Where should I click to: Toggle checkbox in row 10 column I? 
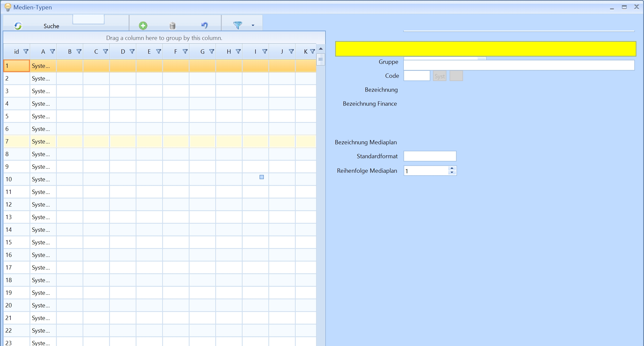click(x=262, y=177)
